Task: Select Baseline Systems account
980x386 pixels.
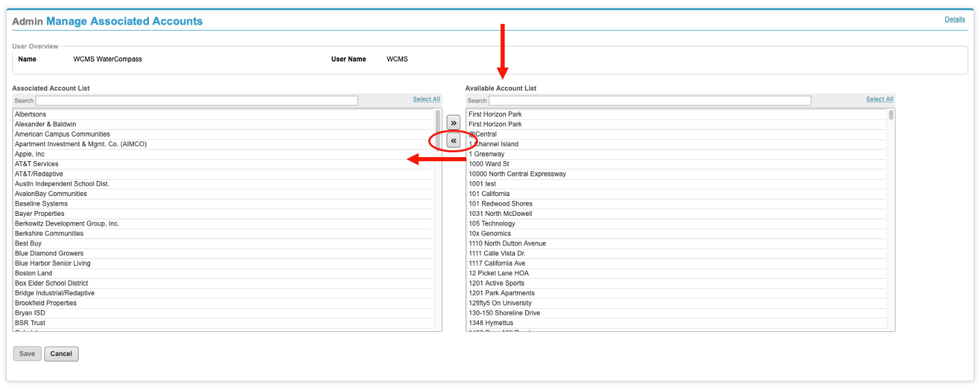Action: 223,204
